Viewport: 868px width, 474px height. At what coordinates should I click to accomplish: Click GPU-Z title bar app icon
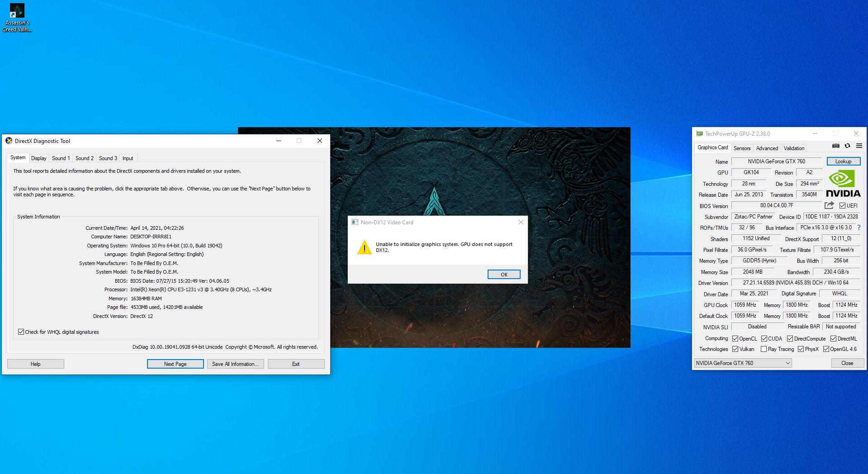[699, 133]
